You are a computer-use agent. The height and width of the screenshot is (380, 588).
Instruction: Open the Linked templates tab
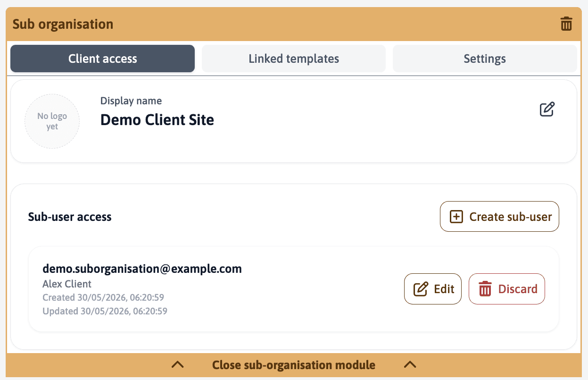294,59
